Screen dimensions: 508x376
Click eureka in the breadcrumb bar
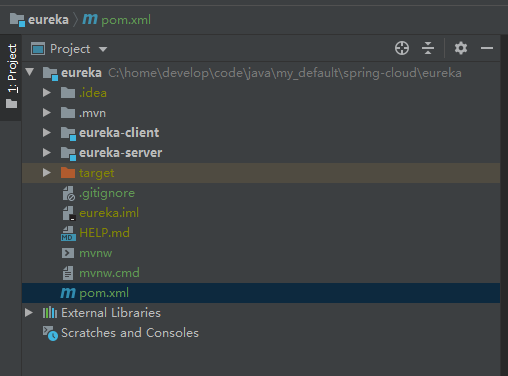48,20
